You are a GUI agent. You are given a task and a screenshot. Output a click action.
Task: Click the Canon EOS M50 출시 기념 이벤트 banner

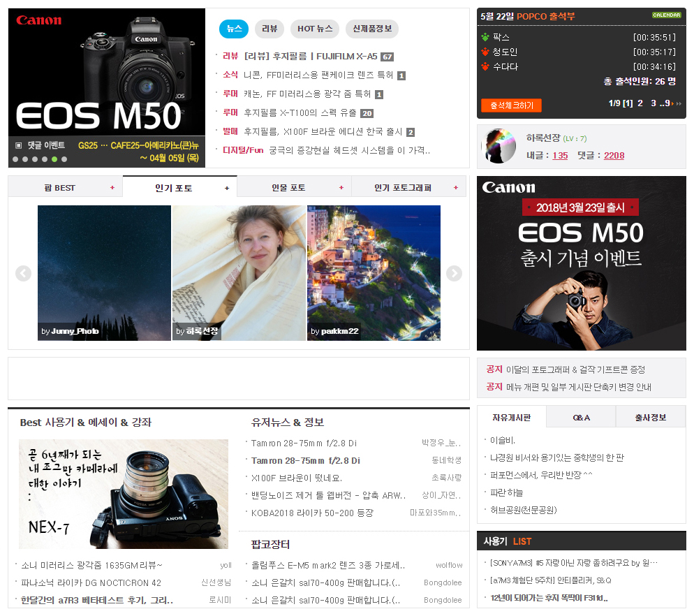point(582,263)
